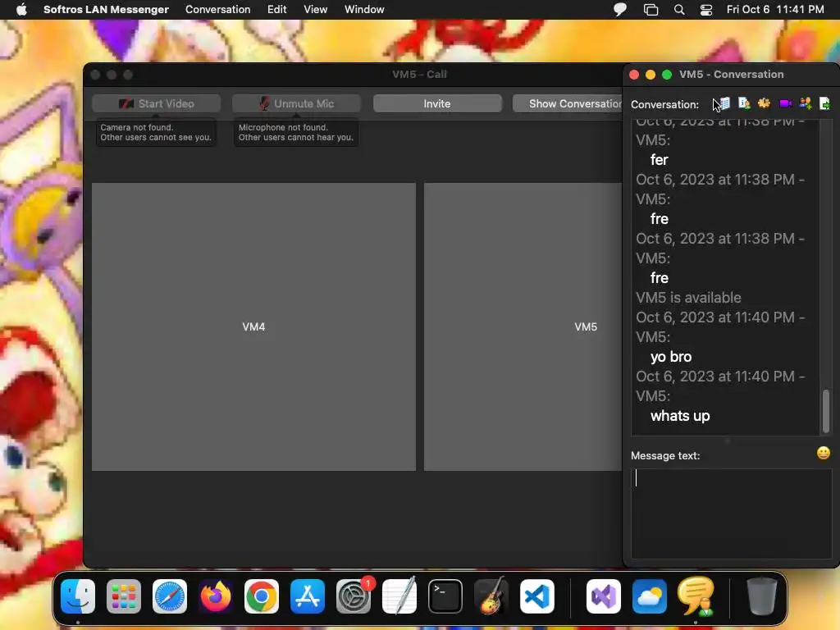Open App Store from the Dock
The image size is (840, 630).
(x=308, y=596)
